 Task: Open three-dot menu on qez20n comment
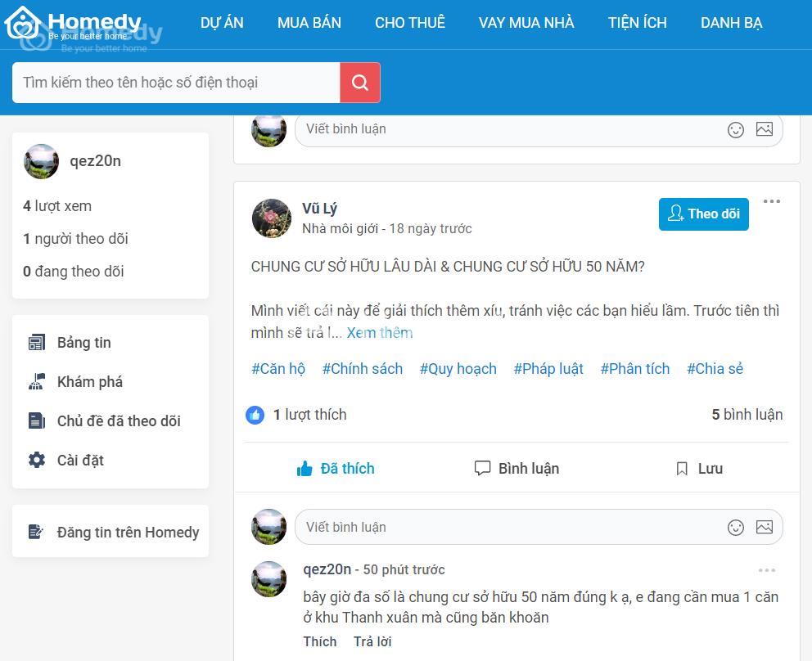[767, 570]
